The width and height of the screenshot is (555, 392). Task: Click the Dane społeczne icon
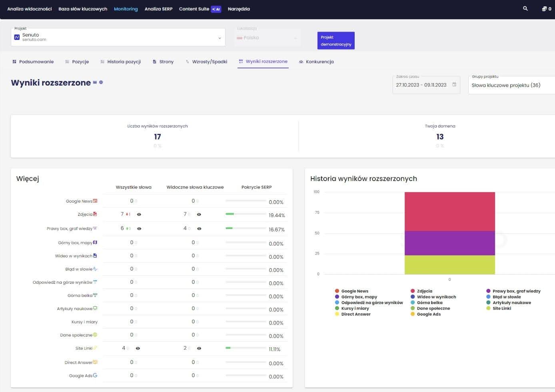pyautogui.click(x=95, y=335)
